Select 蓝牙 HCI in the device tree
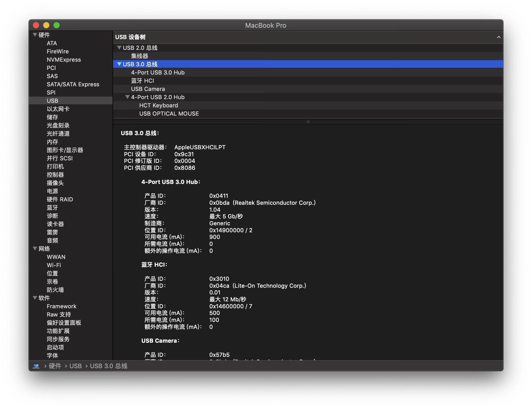This screenshot has width=532, height=409. (308, 81)
